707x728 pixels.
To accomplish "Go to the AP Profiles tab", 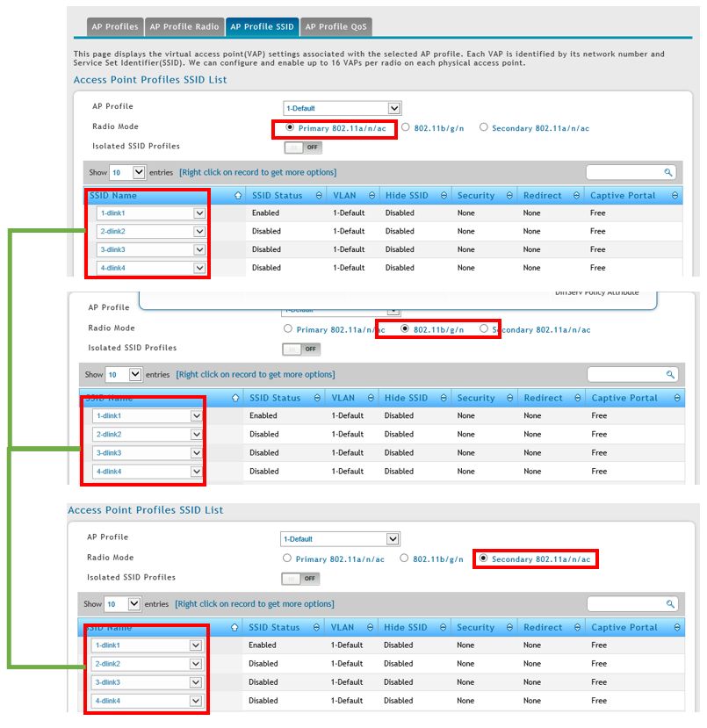I will pyautogui.click(x=115, y=26).
